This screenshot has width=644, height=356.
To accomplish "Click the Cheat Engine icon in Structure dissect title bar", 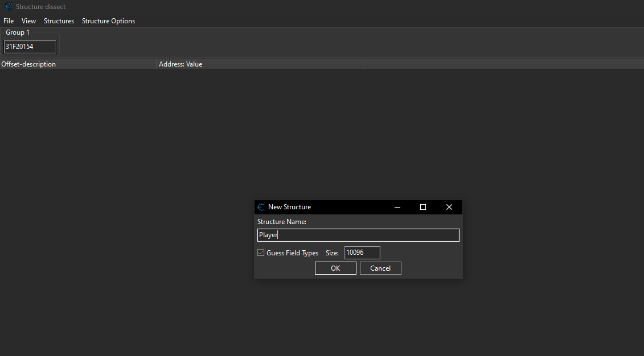I will pyautogui.click(x=9, y=7).
